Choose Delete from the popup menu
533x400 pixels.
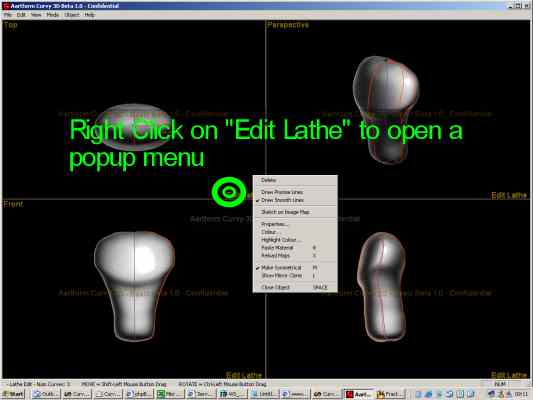point(269,180)
